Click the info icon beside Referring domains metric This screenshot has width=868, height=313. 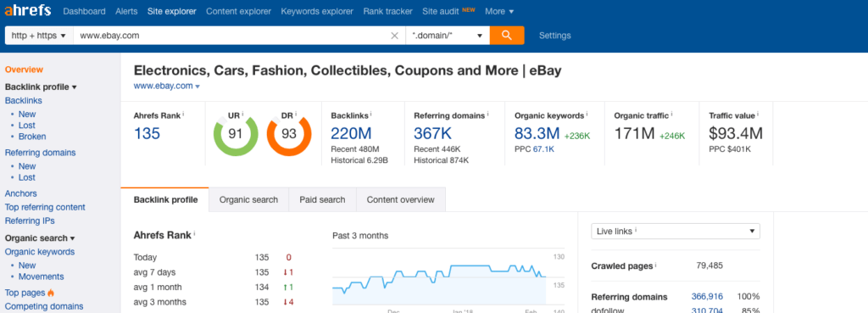point(487,115)
